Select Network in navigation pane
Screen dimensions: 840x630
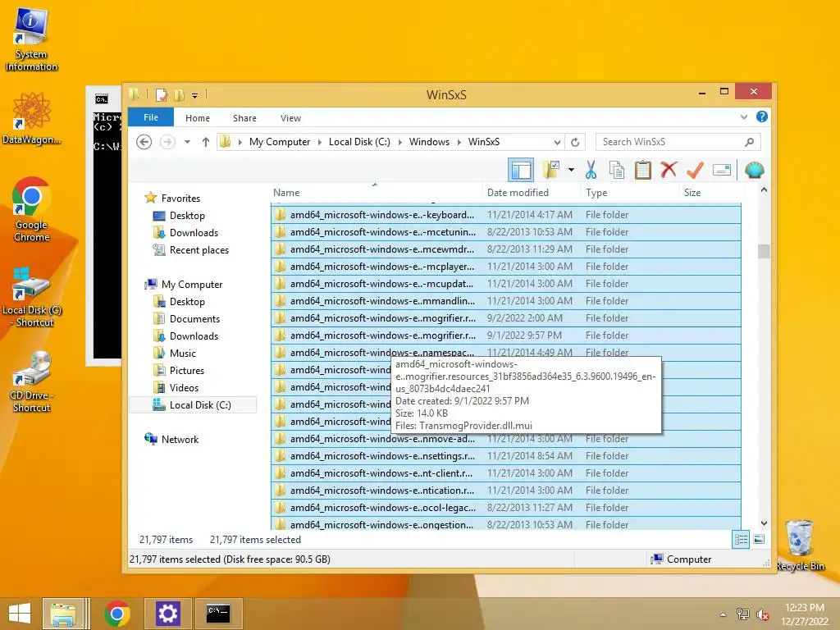[x=180, y=440]
